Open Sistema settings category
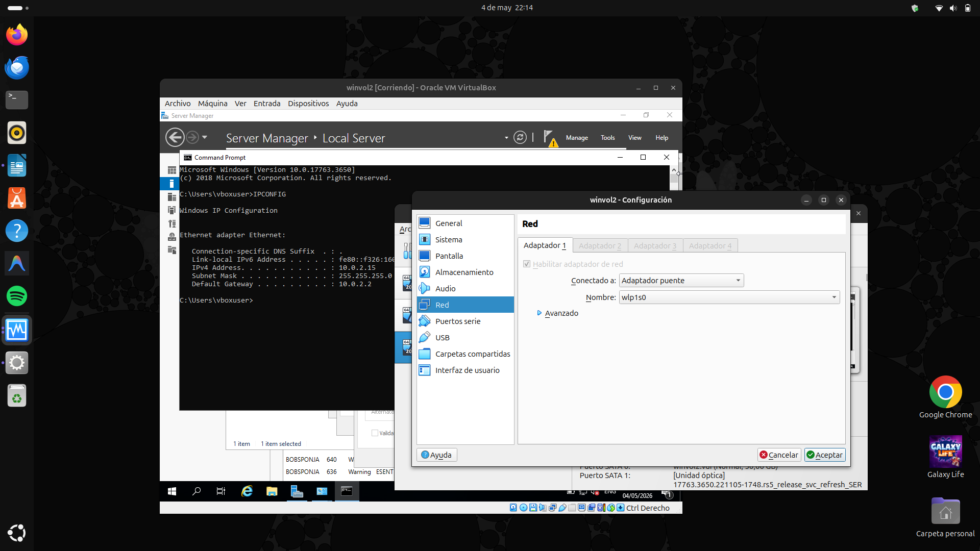Viewport: 980px width, 551px height. pyautogui.click(x=465, y=239)
